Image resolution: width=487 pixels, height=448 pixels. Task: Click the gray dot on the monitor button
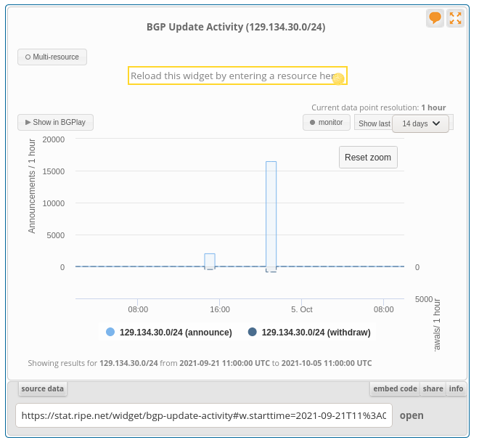pyautogui.click(x=312, y=123)
